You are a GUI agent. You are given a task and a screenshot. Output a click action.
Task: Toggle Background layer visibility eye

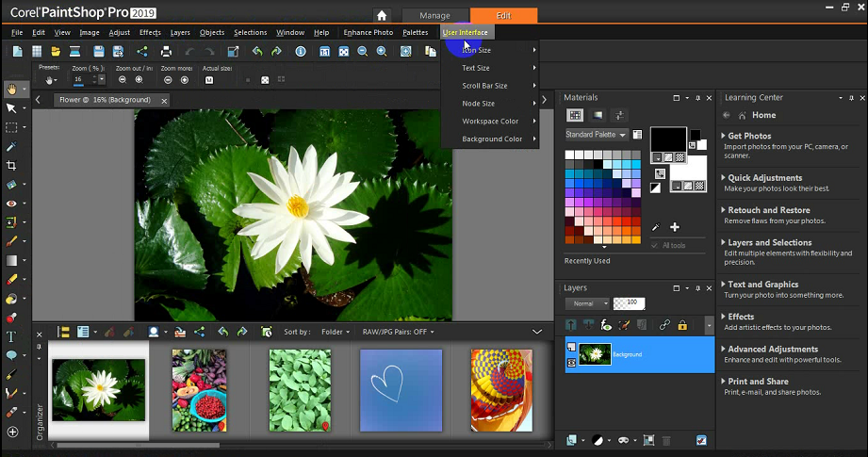(571, 363)
